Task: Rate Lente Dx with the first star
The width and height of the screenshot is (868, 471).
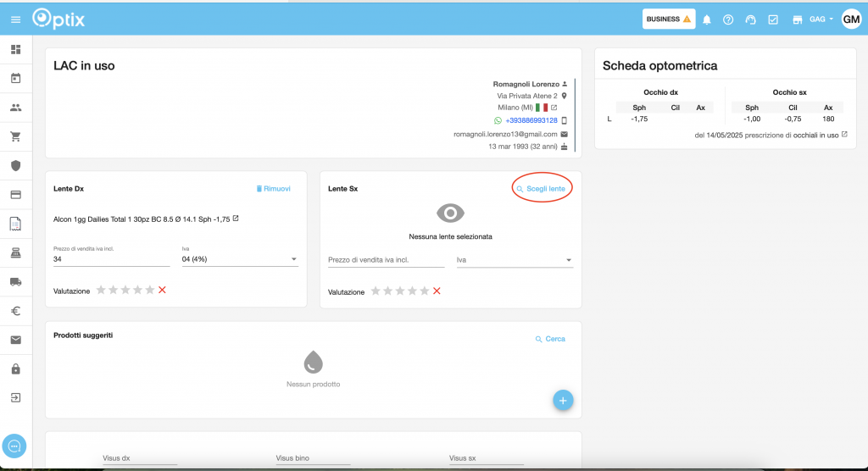Action: click(101, 291)
